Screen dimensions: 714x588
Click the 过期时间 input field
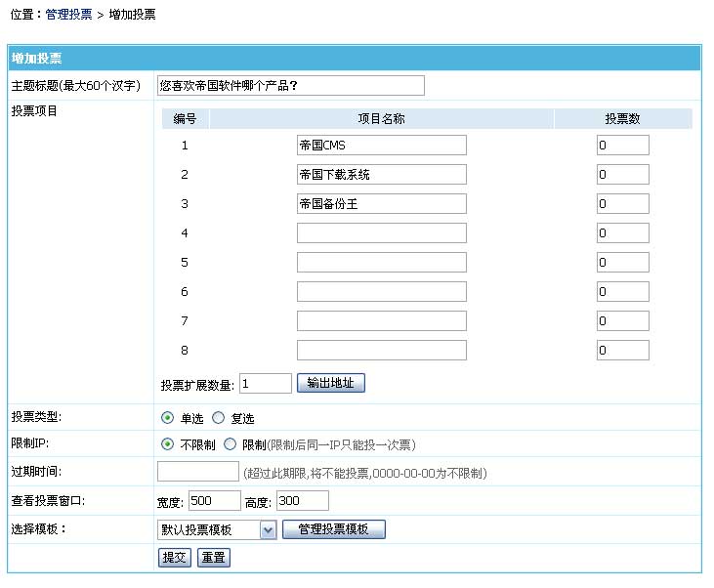click(197, 472)
